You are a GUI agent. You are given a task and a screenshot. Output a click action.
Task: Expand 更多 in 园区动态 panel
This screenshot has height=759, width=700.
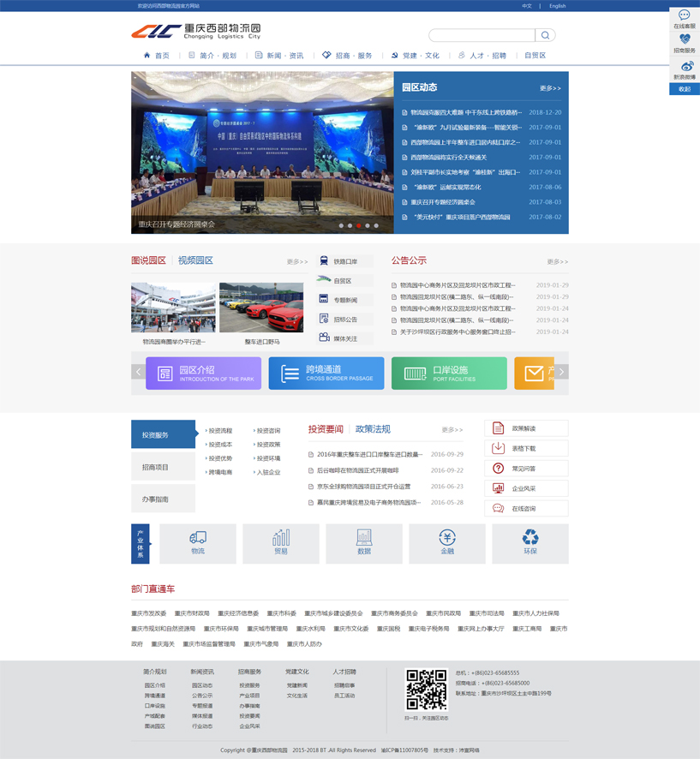coord(550,88)
